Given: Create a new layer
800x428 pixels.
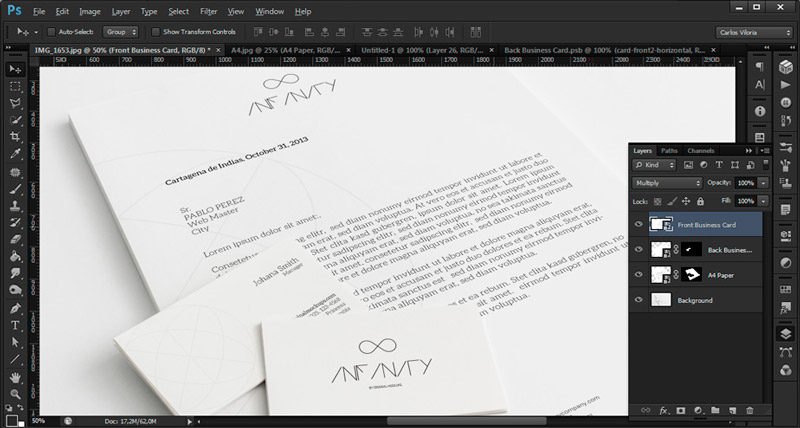Looking at the screenshot, I should [x=733, y=410].
